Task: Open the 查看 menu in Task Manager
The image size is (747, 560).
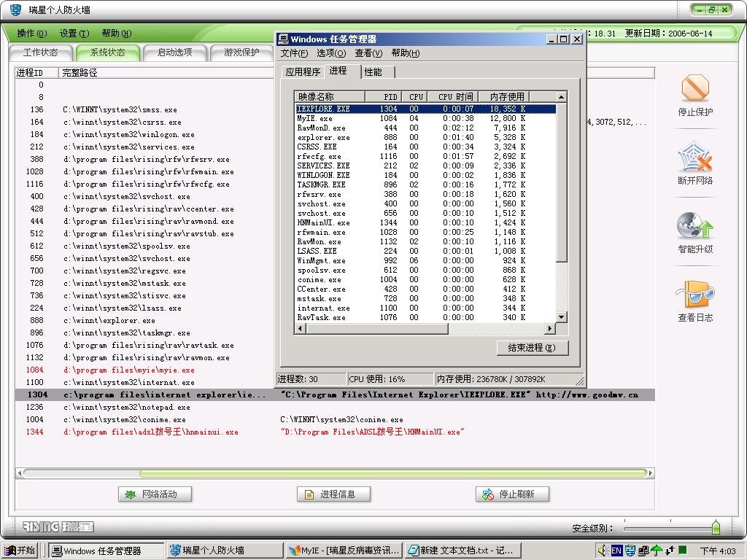Action: point(368,52)
